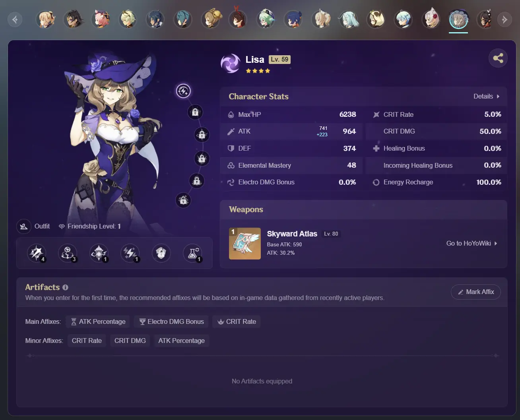Click the ATK sword icon
This screenshot has height=420, width=520.
click(x=231, y=132)
